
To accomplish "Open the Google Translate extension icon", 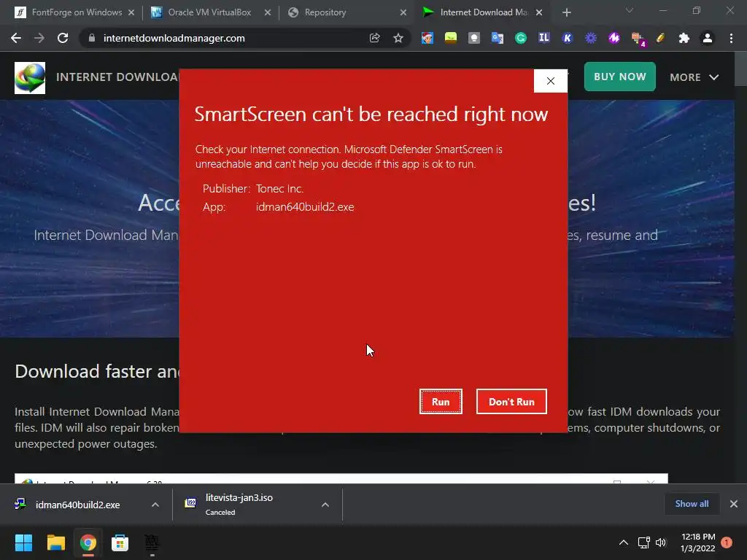I will pyautogui.click(x=498, y=38).
